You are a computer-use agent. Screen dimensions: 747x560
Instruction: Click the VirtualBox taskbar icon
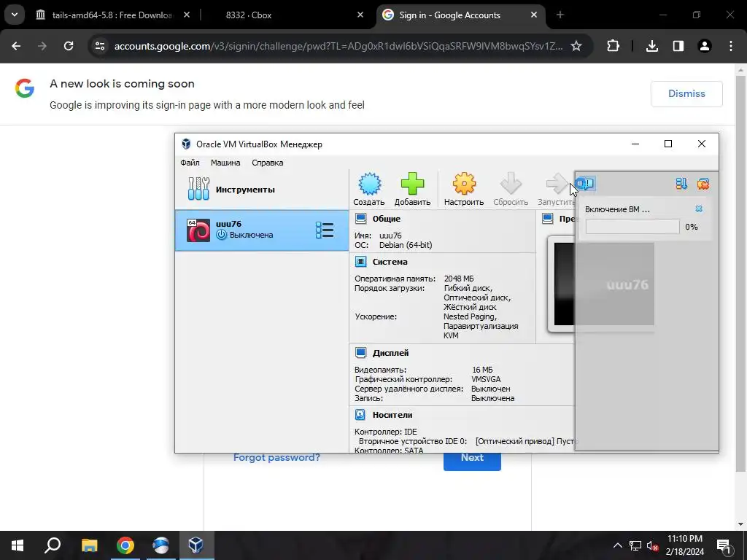pyautogui.click(x=196, y=545)
